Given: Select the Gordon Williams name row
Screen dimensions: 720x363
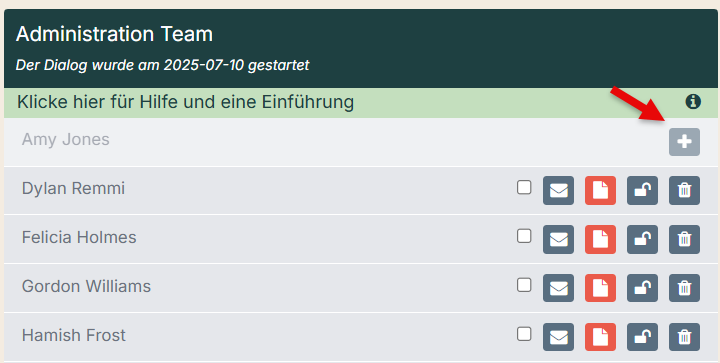Looking at the screenshot, I should tap(361, 288).
